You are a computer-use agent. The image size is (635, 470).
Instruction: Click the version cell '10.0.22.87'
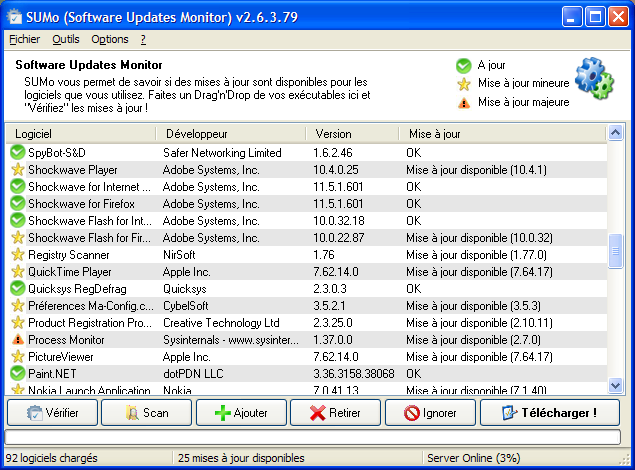tap(339, 238)
